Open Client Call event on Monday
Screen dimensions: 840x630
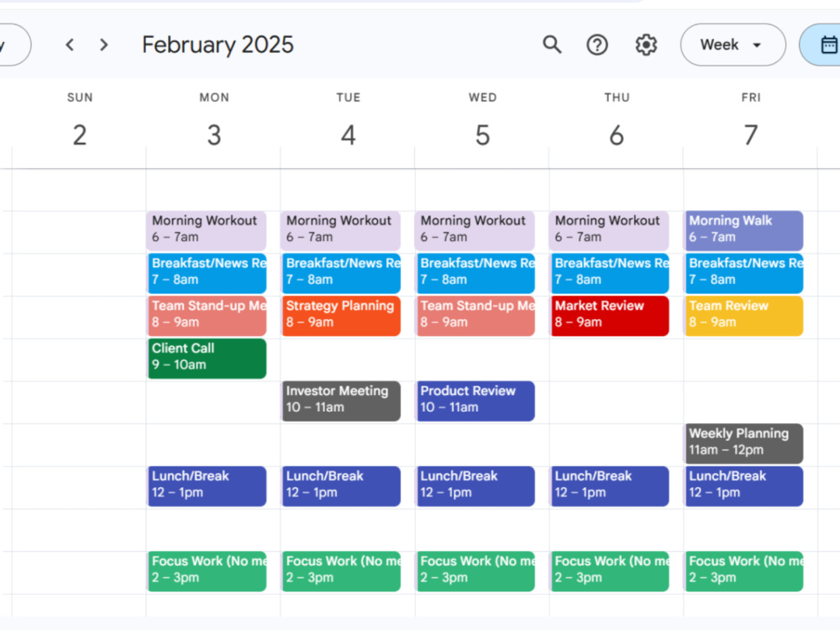207,359
